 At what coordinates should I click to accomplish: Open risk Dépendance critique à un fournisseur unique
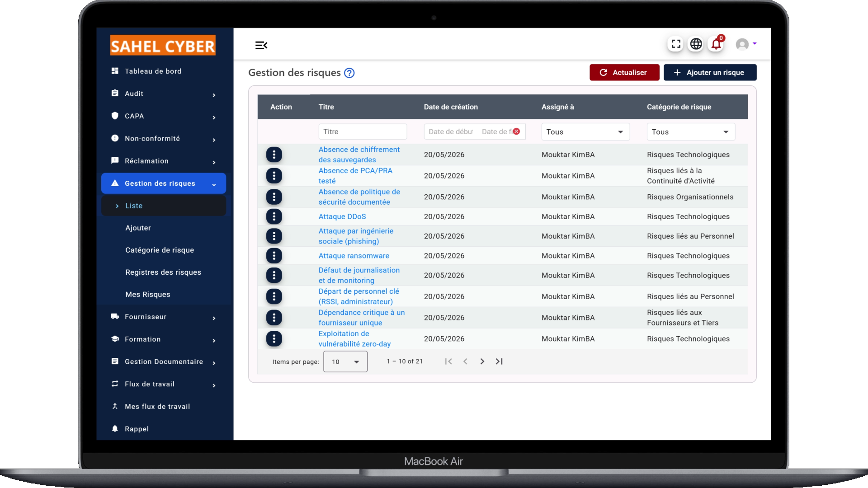coord(362,318)
